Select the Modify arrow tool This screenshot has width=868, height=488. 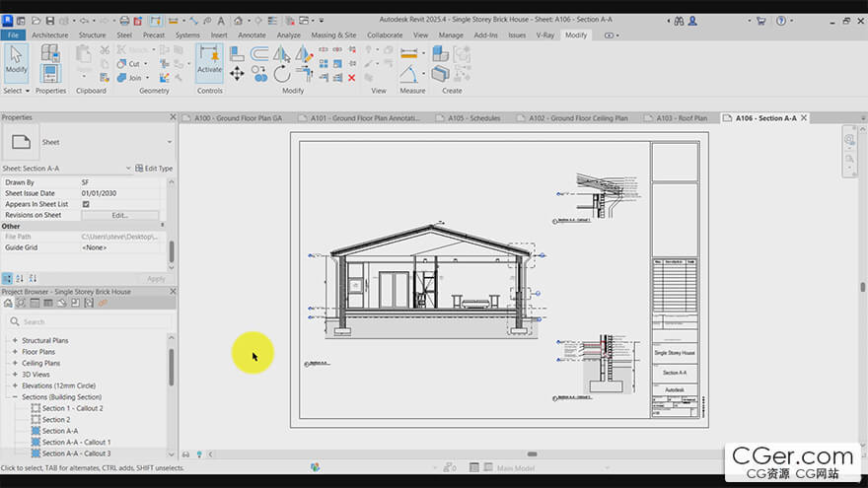tap(16, 58)
